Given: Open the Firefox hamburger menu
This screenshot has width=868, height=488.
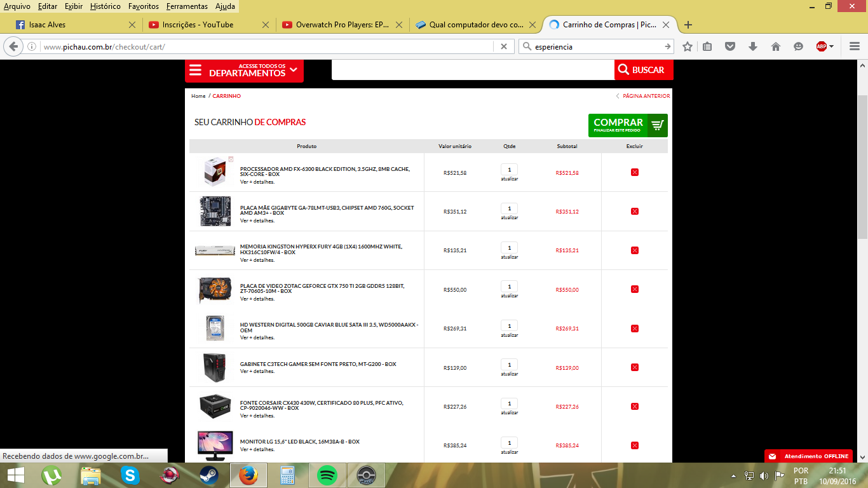Looking at the screenshot, I should coord(854,46).
